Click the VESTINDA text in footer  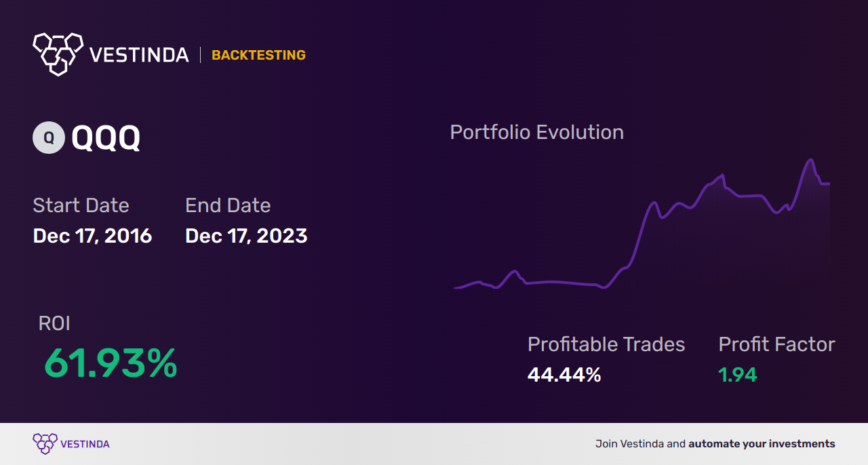coord(85,444)
